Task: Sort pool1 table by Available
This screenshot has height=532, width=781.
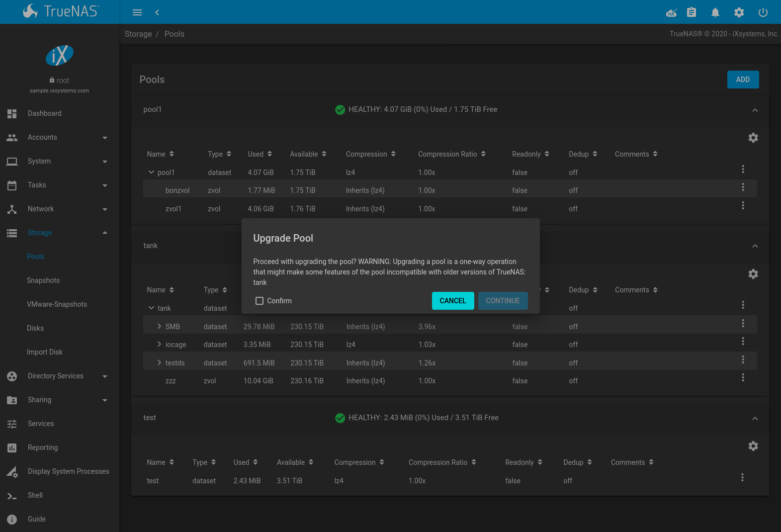Action: coord(308,154)
